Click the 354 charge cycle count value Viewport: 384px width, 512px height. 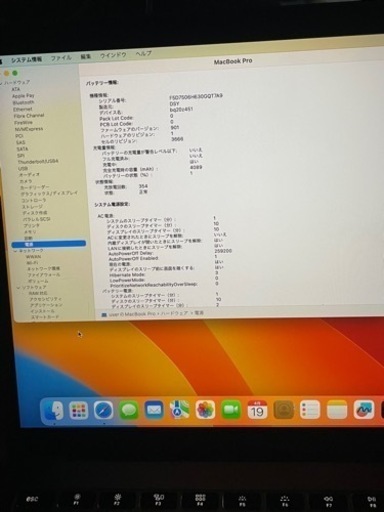coord(143,186)
